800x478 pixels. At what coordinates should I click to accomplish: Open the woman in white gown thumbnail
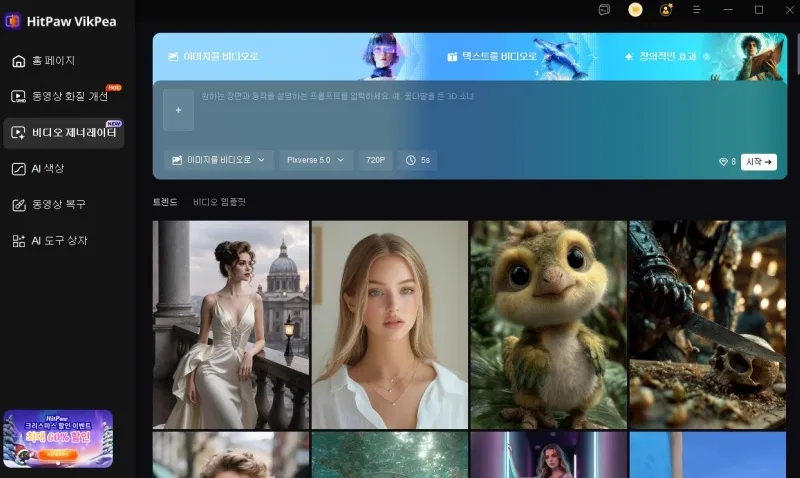pyautogui.click(x=231, y=324)
